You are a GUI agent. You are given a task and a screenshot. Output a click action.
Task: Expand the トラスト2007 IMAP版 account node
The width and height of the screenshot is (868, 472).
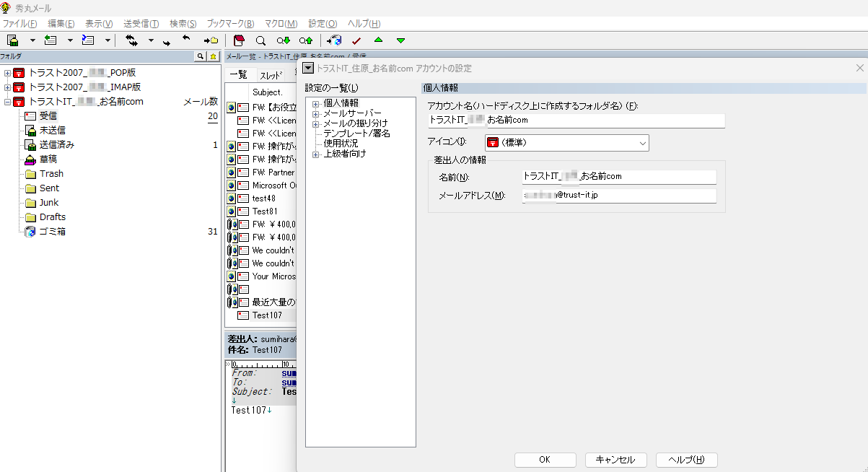7,87
